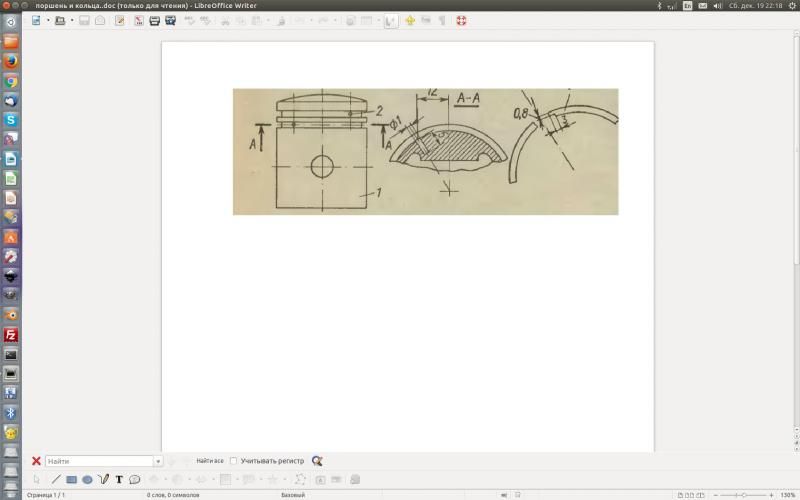This screenshot has height=500, width=800.
Task: Click in the "Найти" search field
Action: (98, 461)
